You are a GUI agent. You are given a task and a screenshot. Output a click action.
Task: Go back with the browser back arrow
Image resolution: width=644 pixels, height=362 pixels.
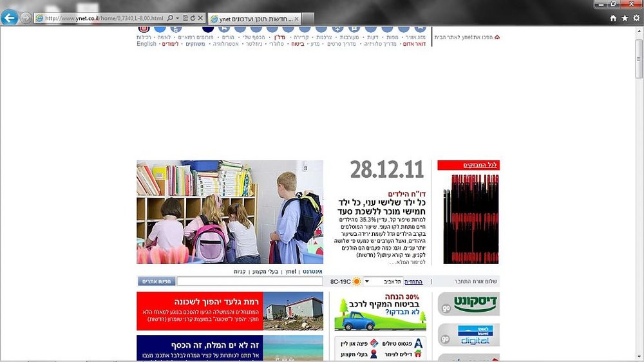coord(9,17)
